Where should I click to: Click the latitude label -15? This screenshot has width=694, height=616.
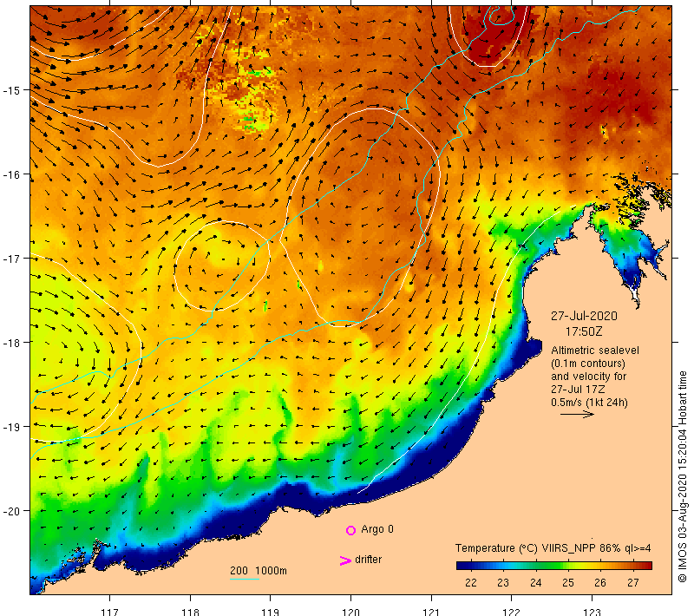[11, 90]
